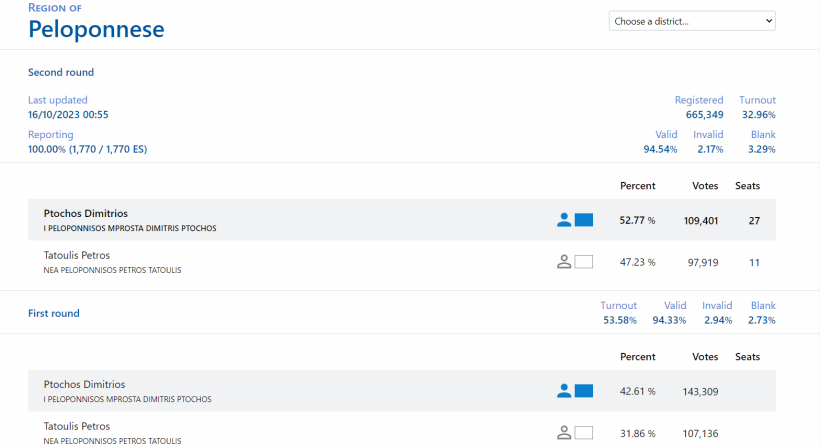Select white color box for Tatoulis, first round
This screenshot has height=446, width=820.
[584, 433]
